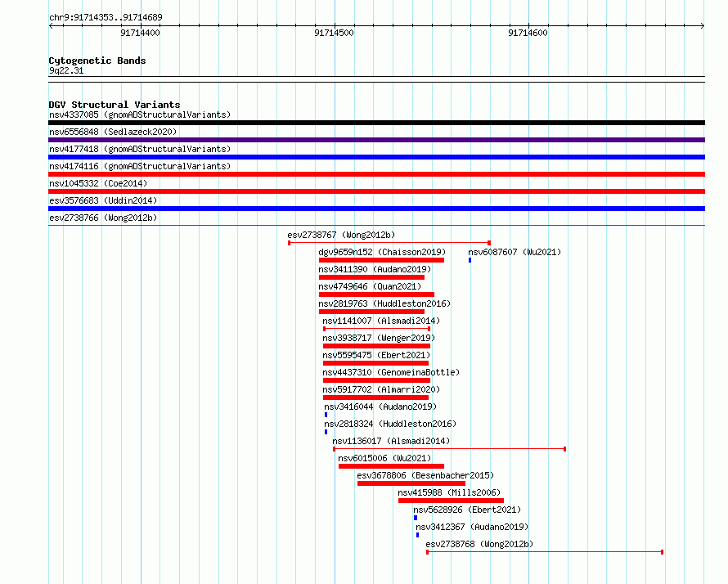Open nsv5917702 (Almarri2020) variant label
Screen dimensions: 728x584
click(x=381, y=389)
